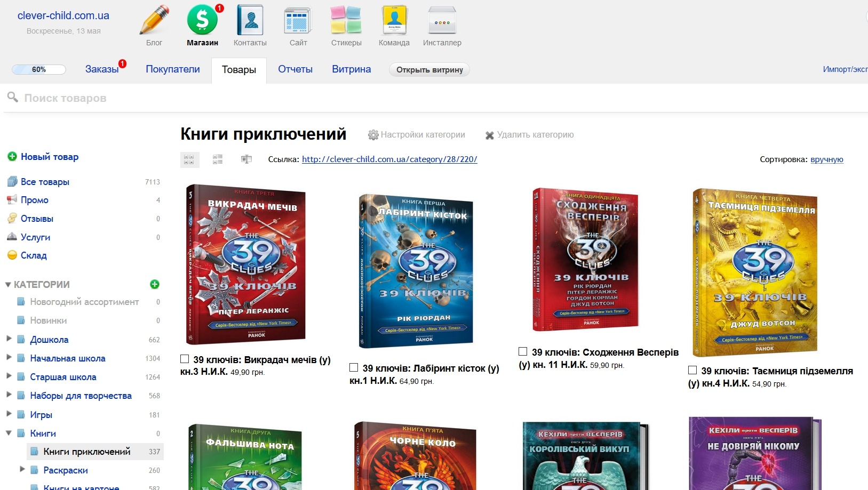The width and height of the screenshot is (868, 490).
Task: Select Новогодний ассортимент category
Action: (84, 302)
